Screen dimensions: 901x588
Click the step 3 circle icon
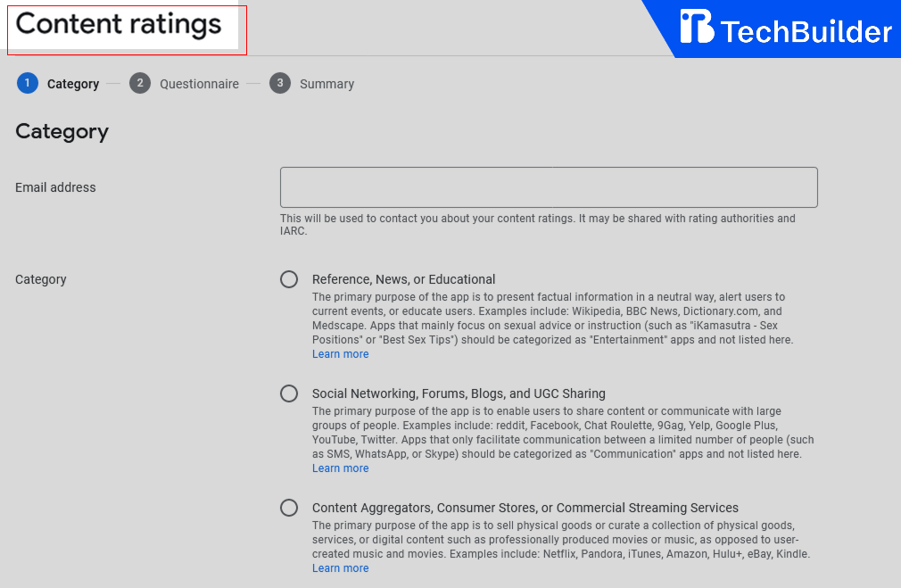click(x=280, y=83)
